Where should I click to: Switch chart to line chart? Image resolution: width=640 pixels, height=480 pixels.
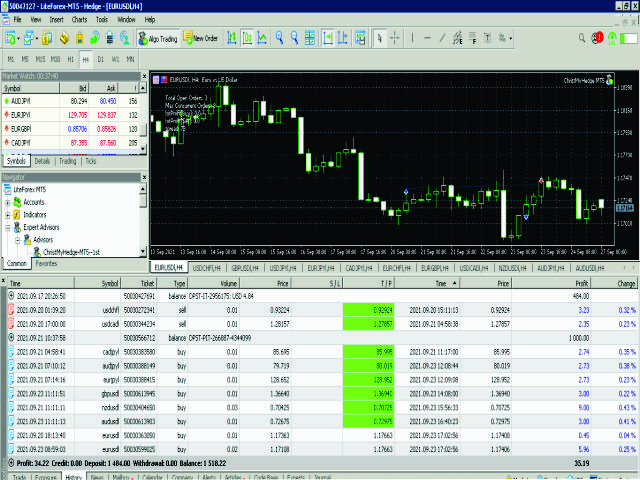262,38
